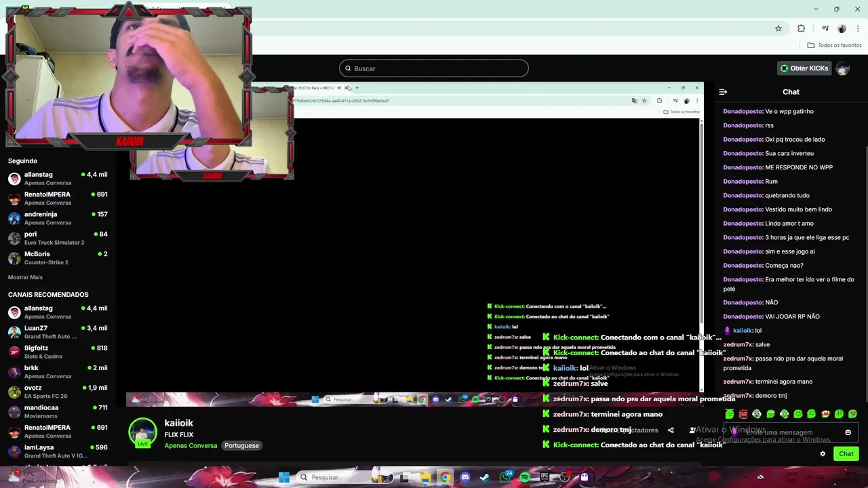868x488 pixels.
Task: Open kaiioik streamer avatar
Action: click(x=142, y=432)
